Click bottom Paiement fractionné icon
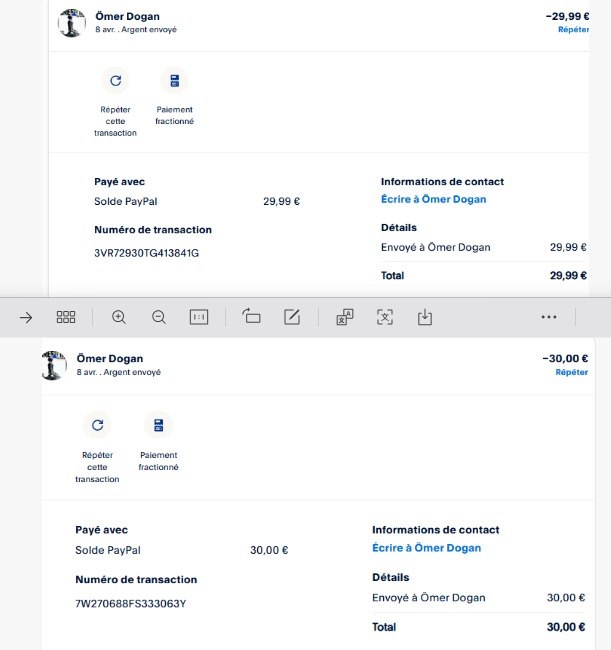Viewport: 611px width, 650px height. click(158, 425)
